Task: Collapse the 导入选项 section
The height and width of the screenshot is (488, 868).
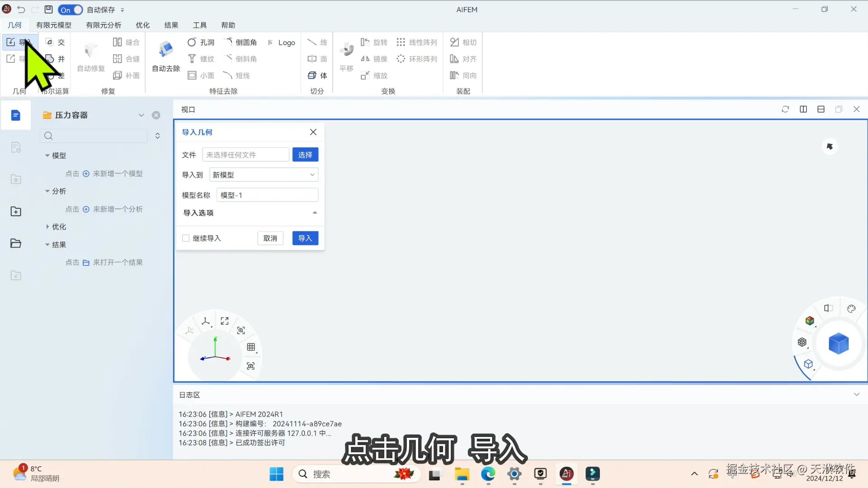Action: pos(315,213)
